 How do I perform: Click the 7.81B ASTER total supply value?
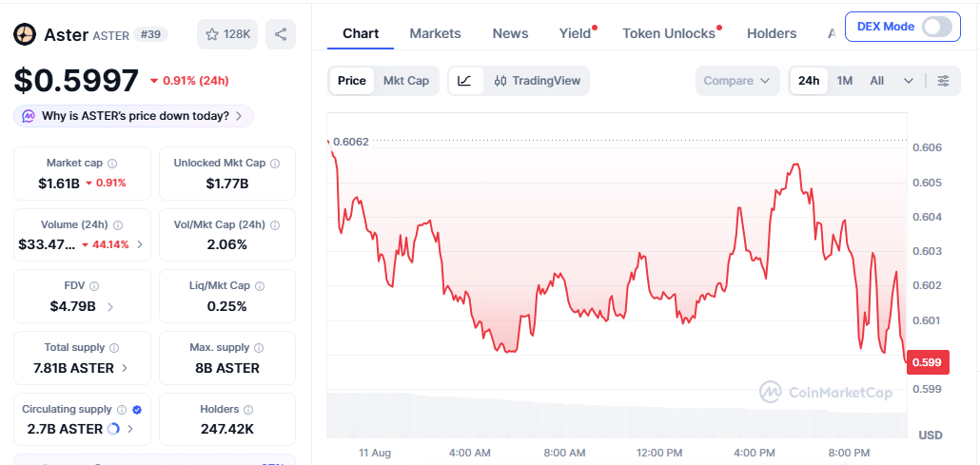click(x=74, y=367)
